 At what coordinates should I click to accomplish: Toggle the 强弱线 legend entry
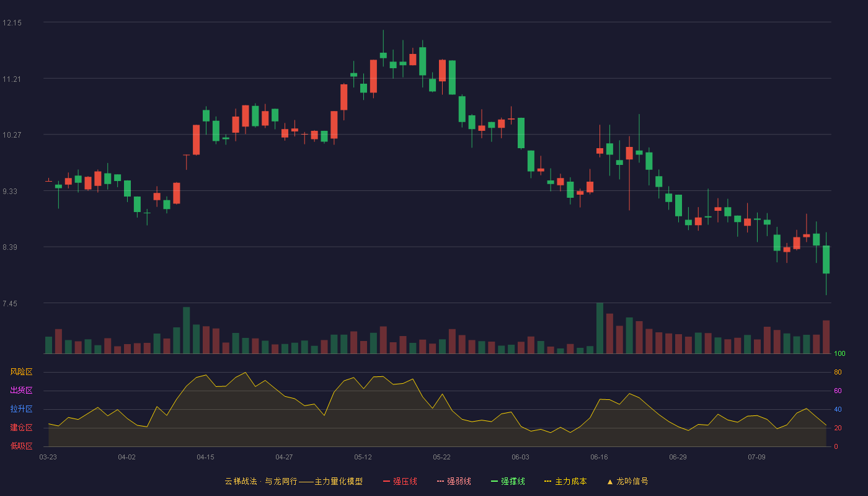454,481
